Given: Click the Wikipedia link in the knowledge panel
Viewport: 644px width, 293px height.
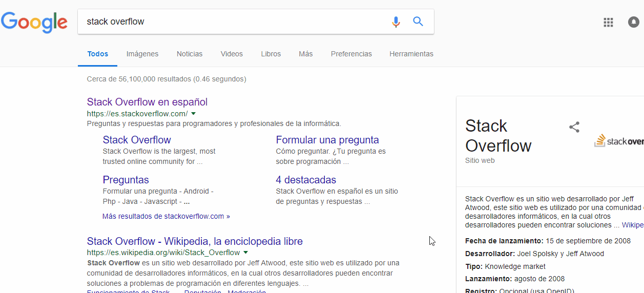Looking at the screenshot, I should [x=633, y=225].
